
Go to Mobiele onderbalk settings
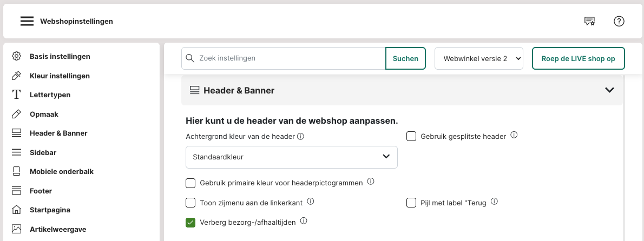pos(61,171)
